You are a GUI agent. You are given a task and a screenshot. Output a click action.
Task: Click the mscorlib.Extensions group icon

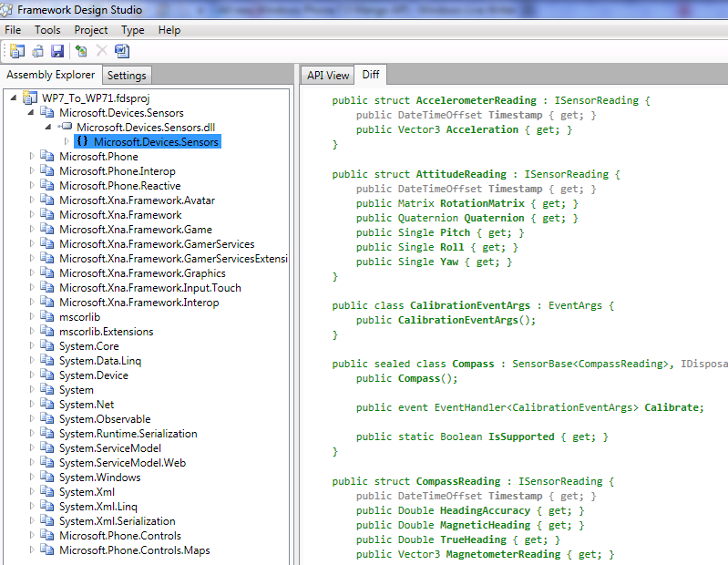coord(46,331)
